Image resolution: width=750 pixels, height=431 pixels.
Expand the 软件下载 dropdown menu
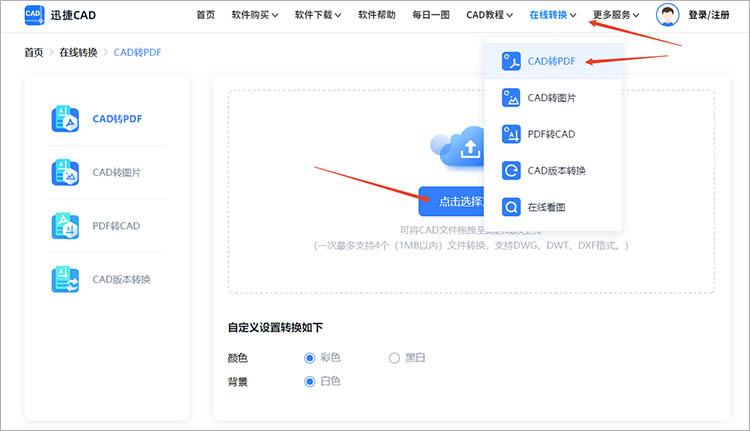pos(318,15)
